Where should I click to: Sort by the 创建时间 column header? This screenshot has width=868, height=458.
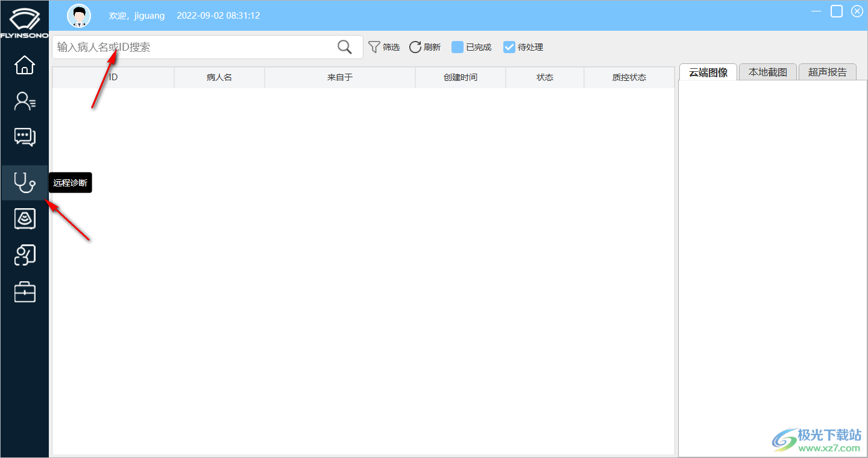tap(461, 77)
